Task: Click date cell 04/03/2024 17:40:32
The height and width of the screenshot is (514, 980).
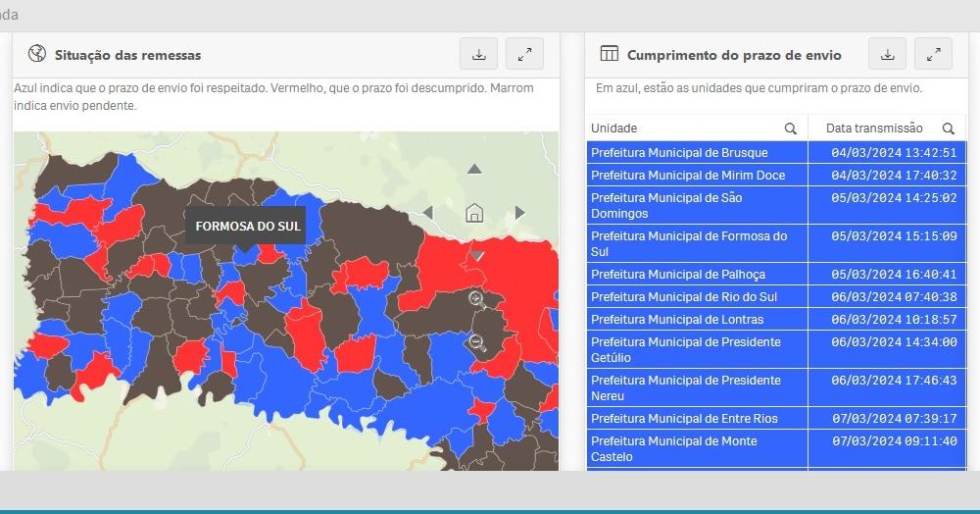Action: click(888, 175)
